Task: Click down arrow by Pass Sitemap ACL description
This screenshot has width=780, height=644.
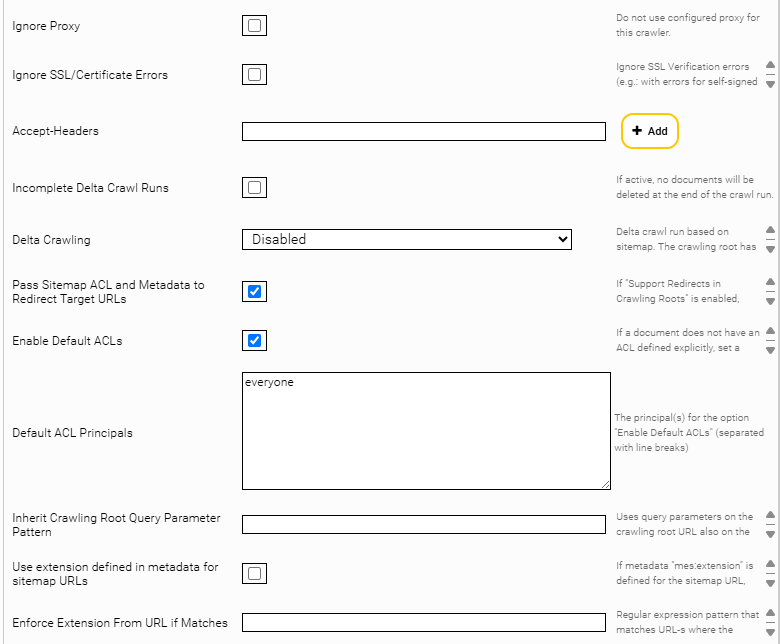Action: [x=770, y=301]
